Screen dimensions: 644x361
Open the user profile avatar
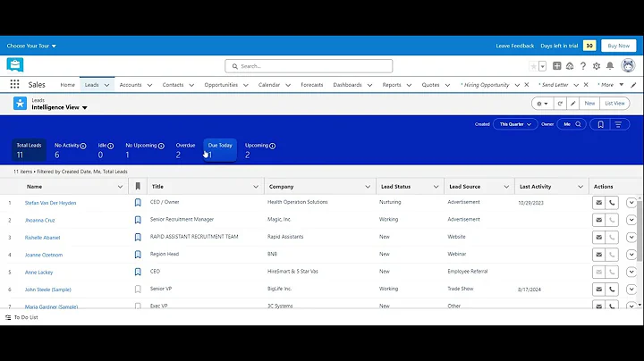pos(628,65)
